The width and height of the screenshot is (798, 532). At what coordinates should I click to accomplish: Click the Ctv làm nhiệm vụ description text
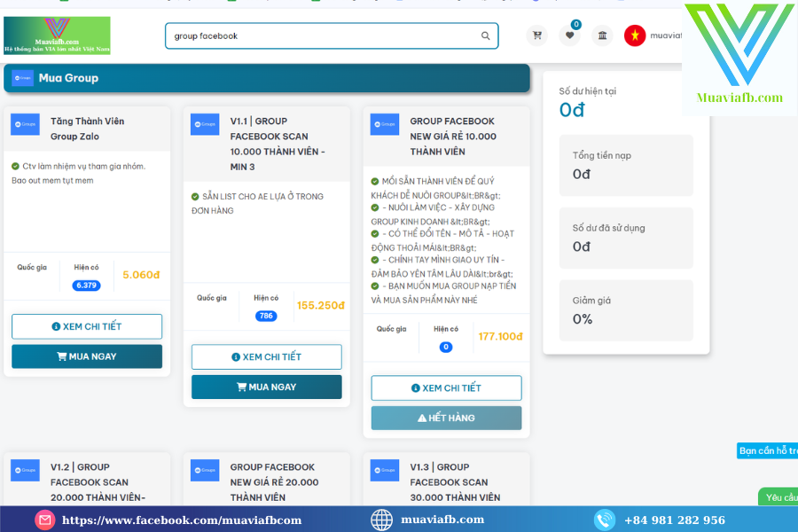[79, 173]
